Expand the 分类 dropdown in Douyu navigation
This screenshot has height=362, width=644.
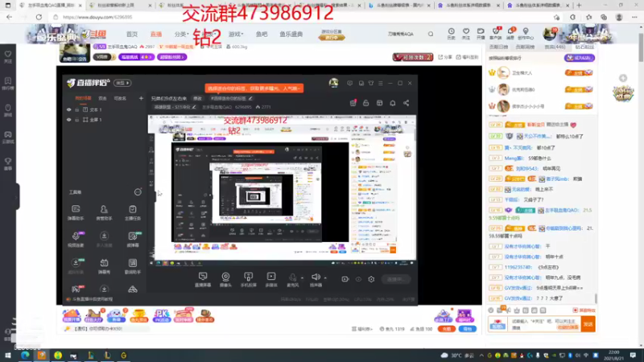click(x=182, y=34)
